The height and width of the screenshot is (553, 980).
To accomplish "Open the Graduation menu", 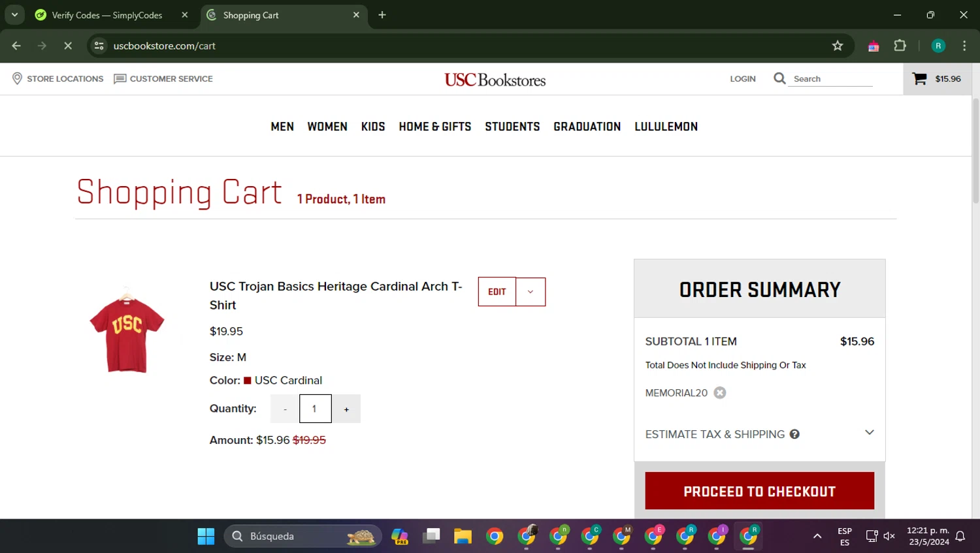I will [x=587, y=127].
